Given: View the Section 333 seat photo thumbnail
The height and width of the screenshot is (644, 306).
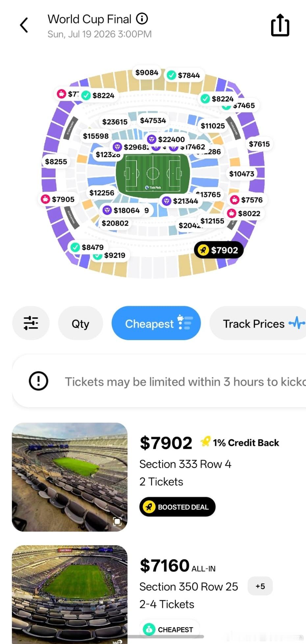Looking at the screenshot, I should (x=69, y=477).
